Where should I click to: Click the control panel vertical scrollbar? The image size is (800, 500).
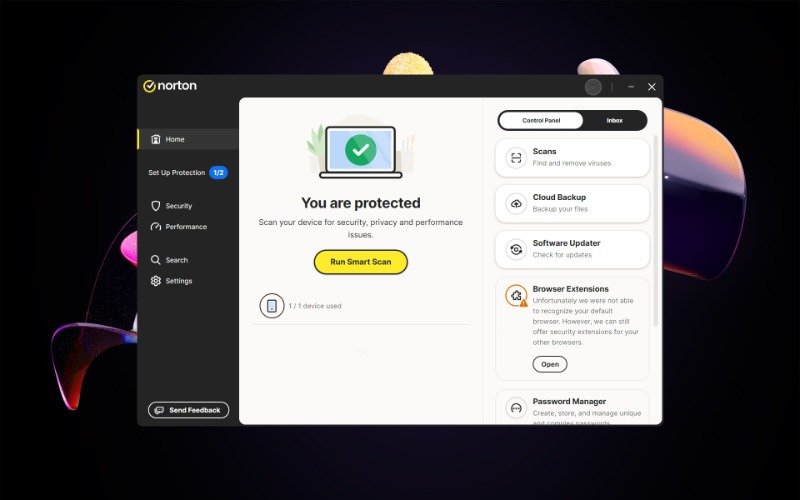pos(656,231)
